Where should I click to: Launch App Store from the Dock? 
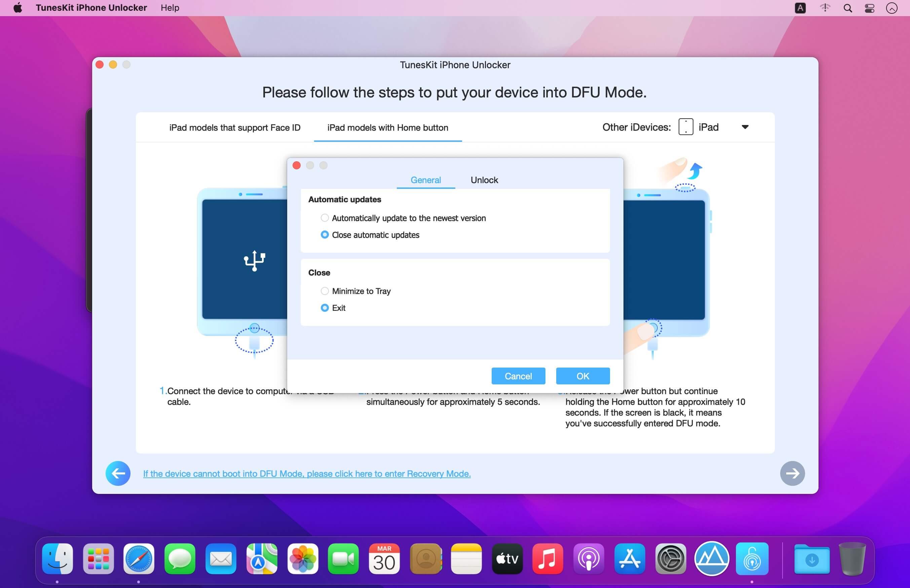(x=630, y=559)
